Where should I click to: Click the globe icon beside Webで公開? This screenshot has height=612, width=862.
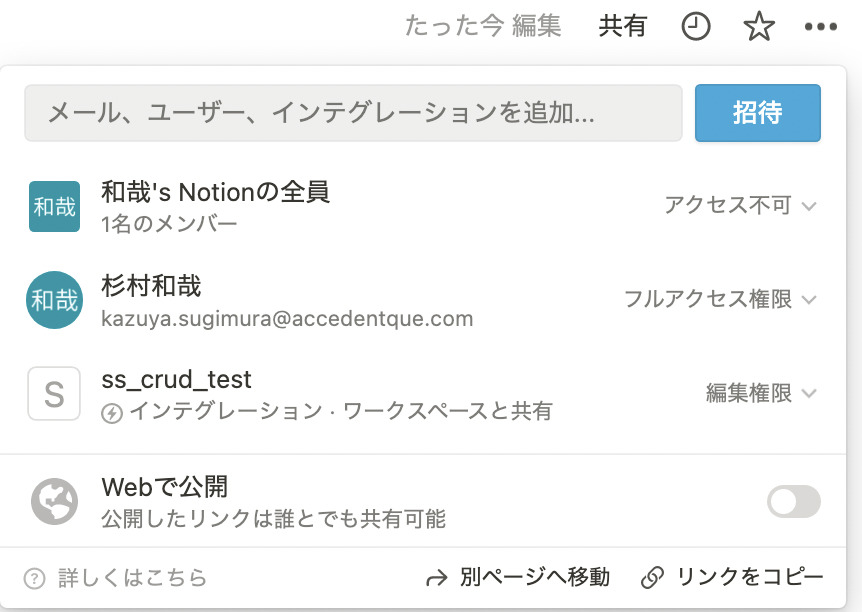(54, 501)
